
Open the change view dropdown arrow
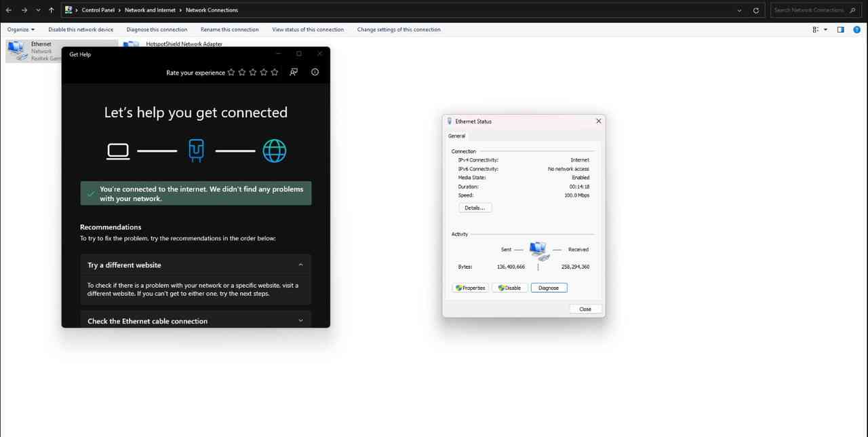(825, 30)
